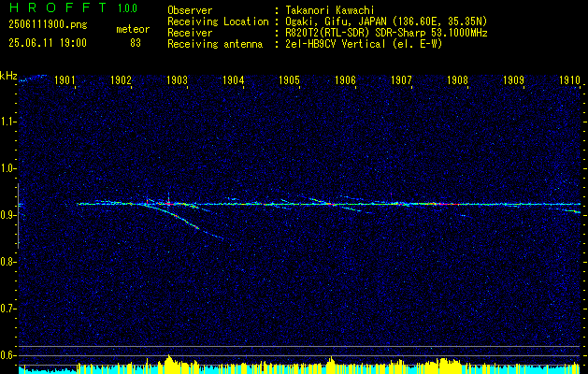Click the 0.6 kHz axis label

pyautogui.click(x=8, y=355)
